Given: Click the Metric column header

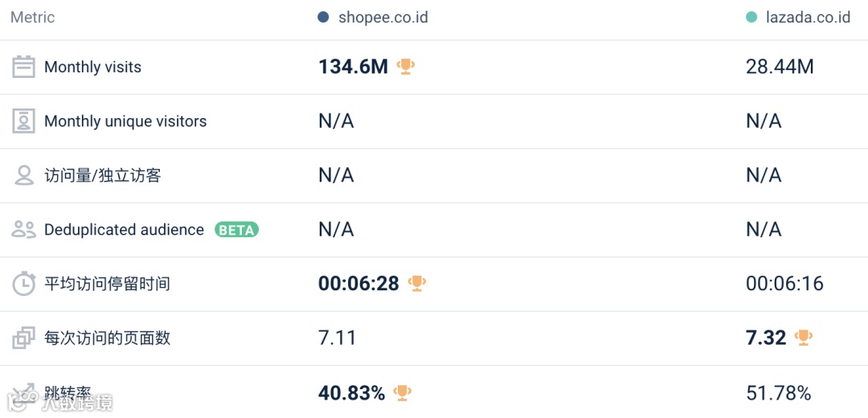Looking at the screenshot, I should (x=33, y=17).
